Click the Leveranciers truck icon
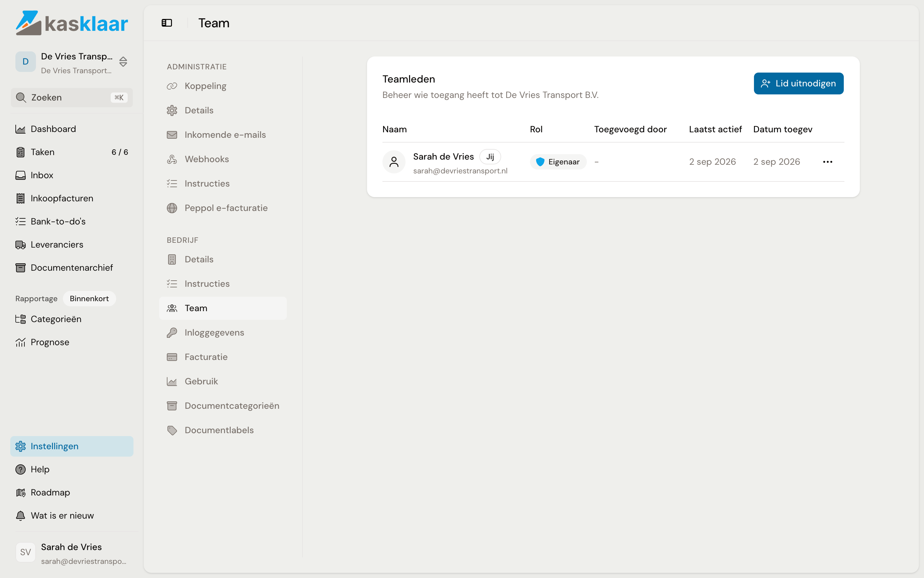The width and height of the screenshot is (924, 578). pos(20,245)
